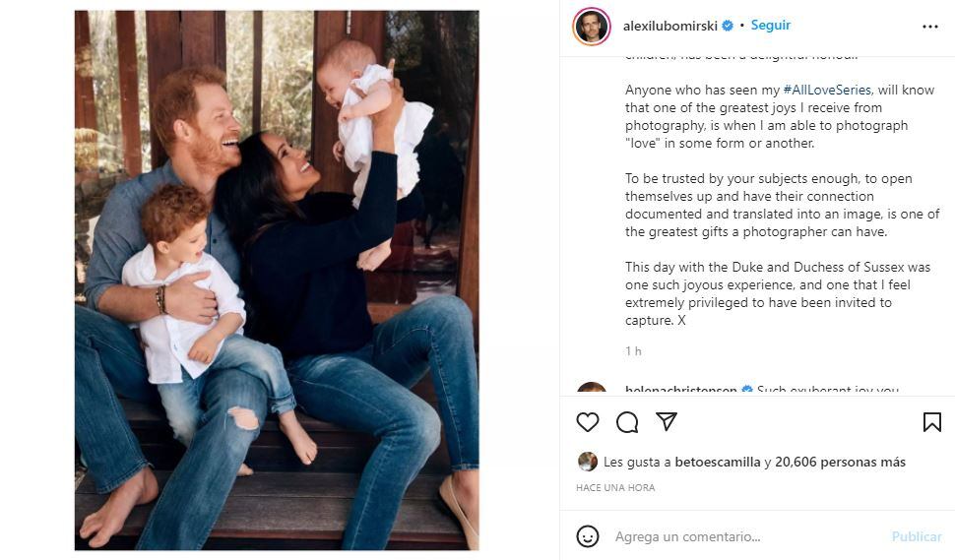The width and height of the screenshot is (955, 560).
Task: Click the small liker avatar beside 'Les gusta'
Action: point(588,462)
